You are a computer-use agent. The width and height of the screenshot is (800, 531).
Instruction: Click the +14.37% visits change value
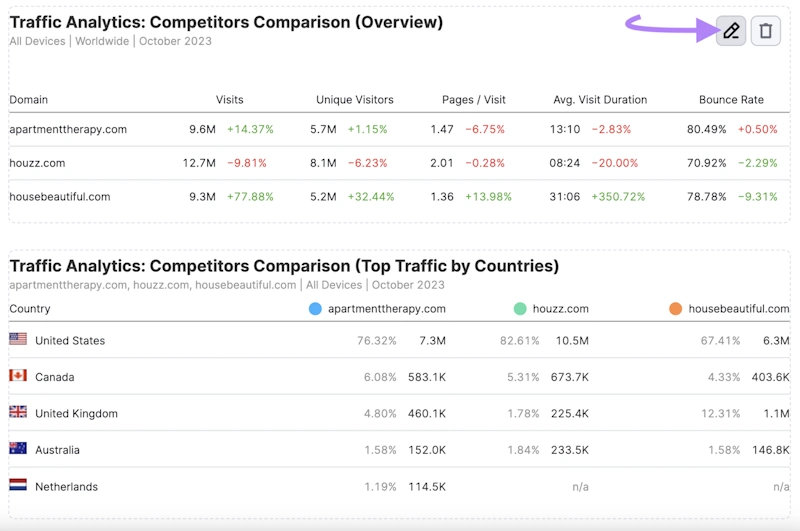coord(250,130)
